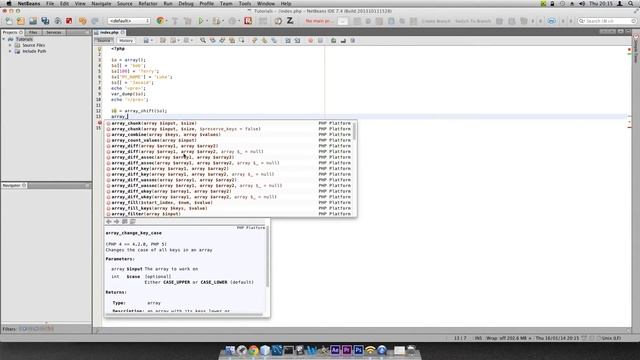The height and width of the screenshot is (360, 640).
Task: Click the Find Selection magnifier icon
Action: 203,40
